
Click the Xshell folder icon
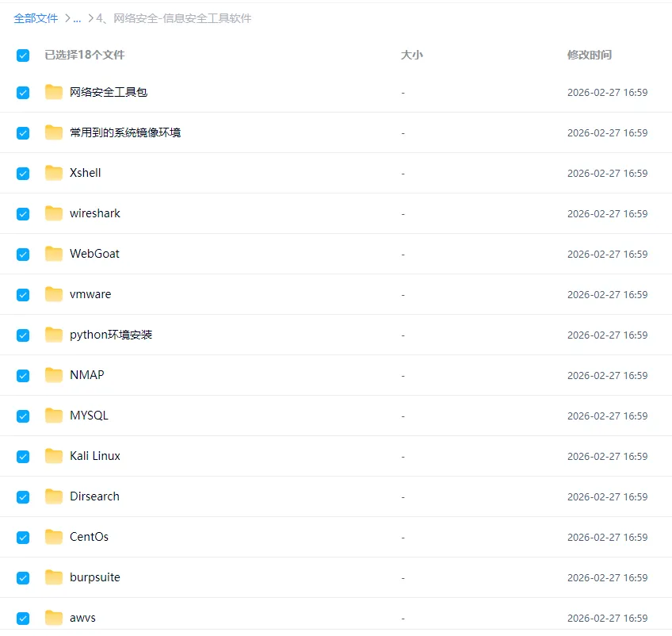(54, 173)
